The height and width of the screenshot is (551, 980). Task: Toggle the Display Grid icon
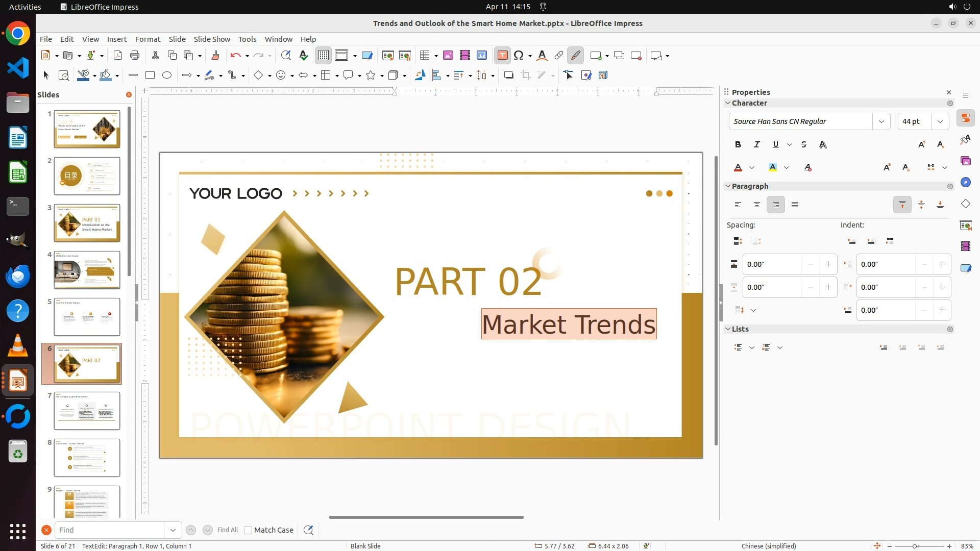click(324, 56)
